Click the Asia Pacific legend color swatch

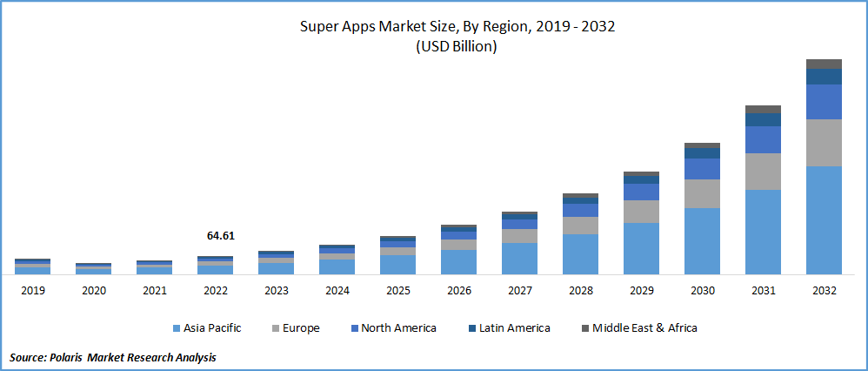pyautogui.click(x=176, y=328)
